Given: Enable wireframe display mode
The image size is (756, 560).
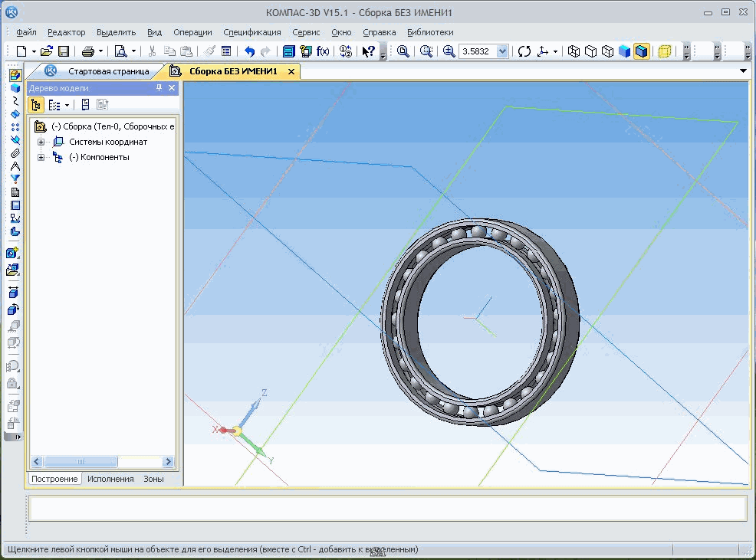Looking at the screenshot, I should click(574, 51).
